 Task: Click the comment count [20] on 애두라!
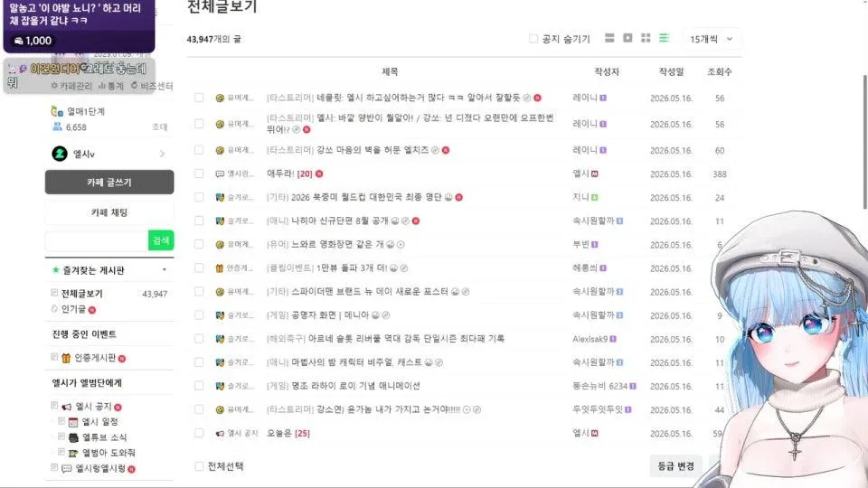305,174
